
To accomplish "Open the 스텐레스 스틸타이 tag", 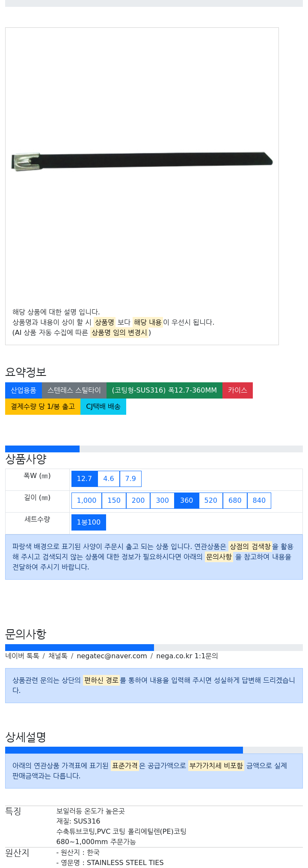I will (x=74, y=390).
